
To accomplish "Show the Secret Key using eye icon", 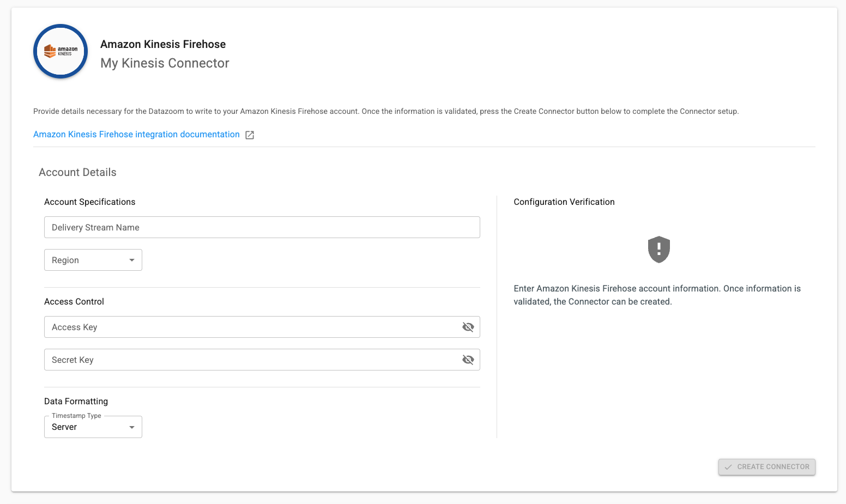I will click(x=468, y=360).
